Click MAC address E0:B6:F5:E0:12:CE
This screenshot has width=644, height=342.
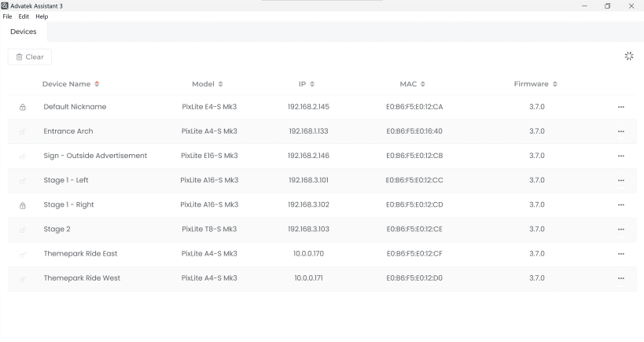click(414, 229)
